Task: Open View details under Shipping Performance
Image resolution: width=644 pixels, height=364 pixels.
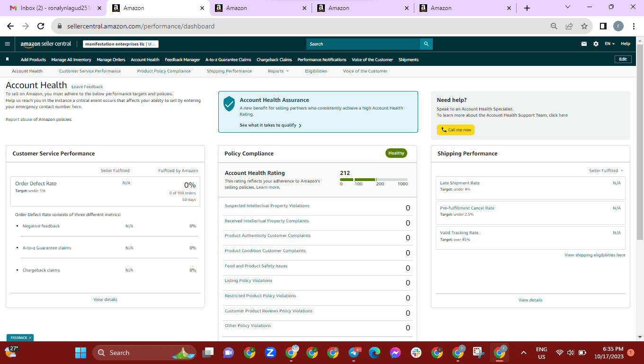Action: point(530,300)
